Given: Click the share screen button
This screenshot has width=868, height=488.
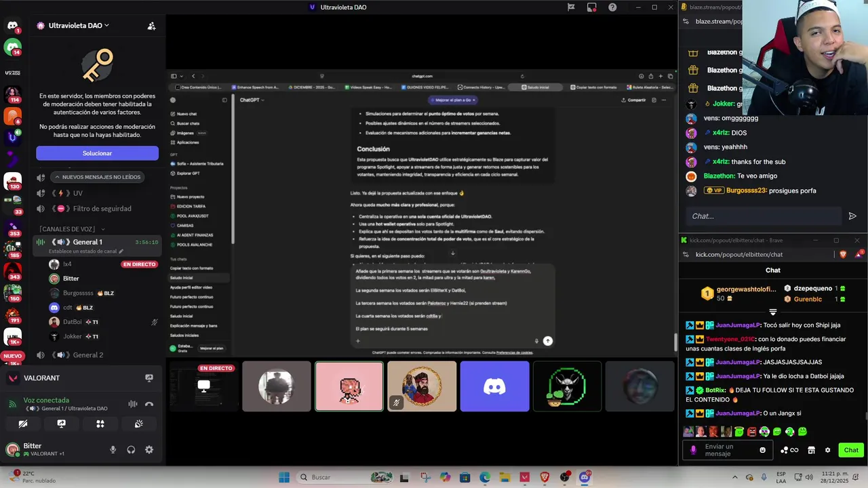Looking at the screenshot, I should click(62, 424).
